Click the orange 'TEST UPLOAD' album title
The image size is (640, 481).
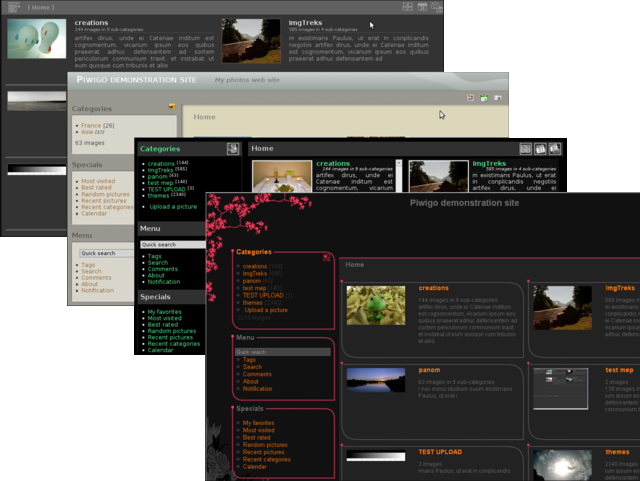tap(439, 452)
